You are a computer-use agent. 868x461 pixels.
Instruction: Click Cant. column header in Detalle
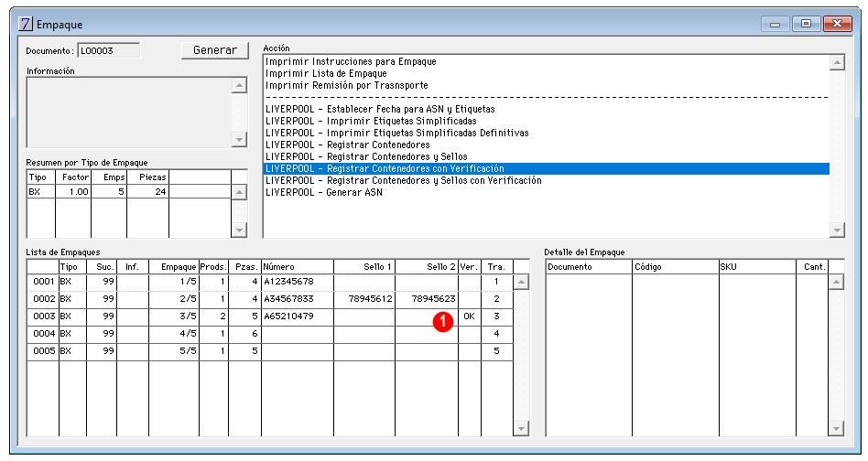(x=812, y=267)
